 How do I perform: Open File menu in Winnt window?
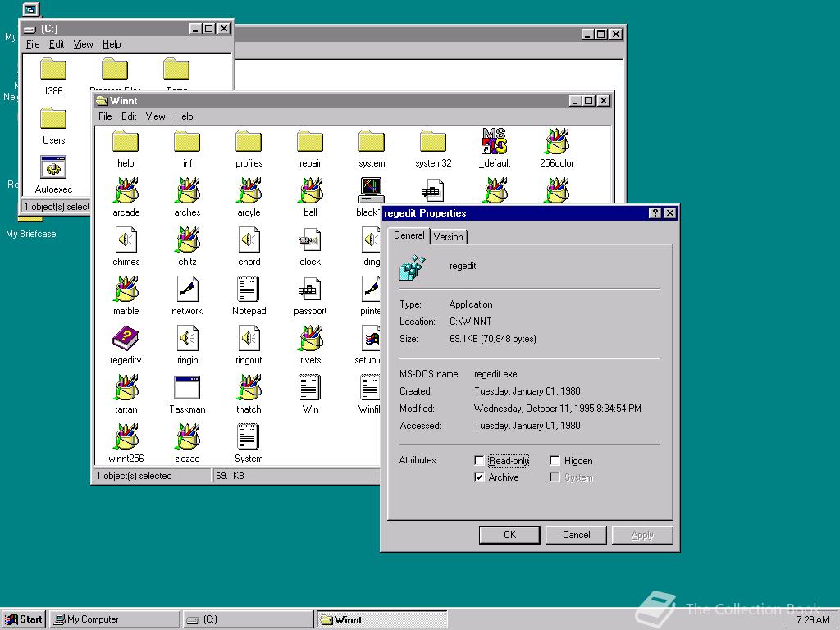coord(105,116)
